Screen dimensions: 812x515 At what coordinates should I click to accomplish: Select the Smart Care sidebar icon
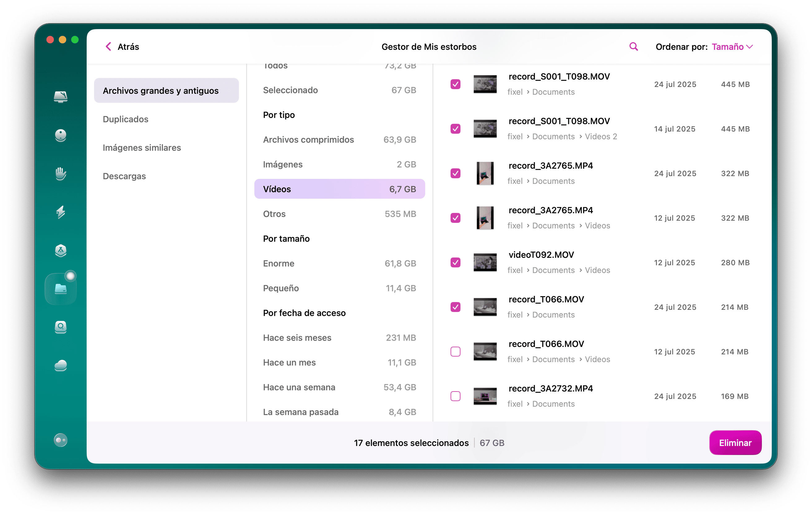[61, 136]
